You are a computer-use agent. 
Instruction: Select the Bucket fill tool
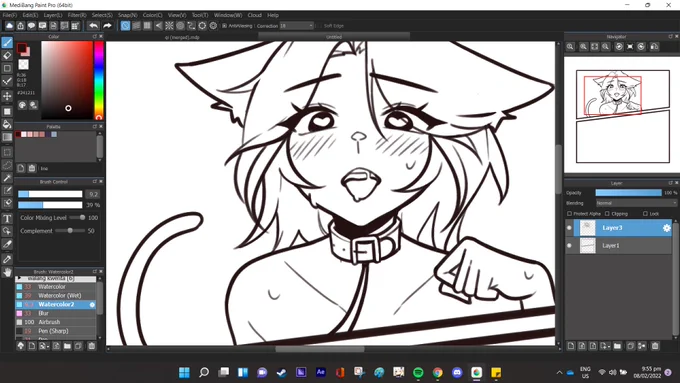pos(7,124)
